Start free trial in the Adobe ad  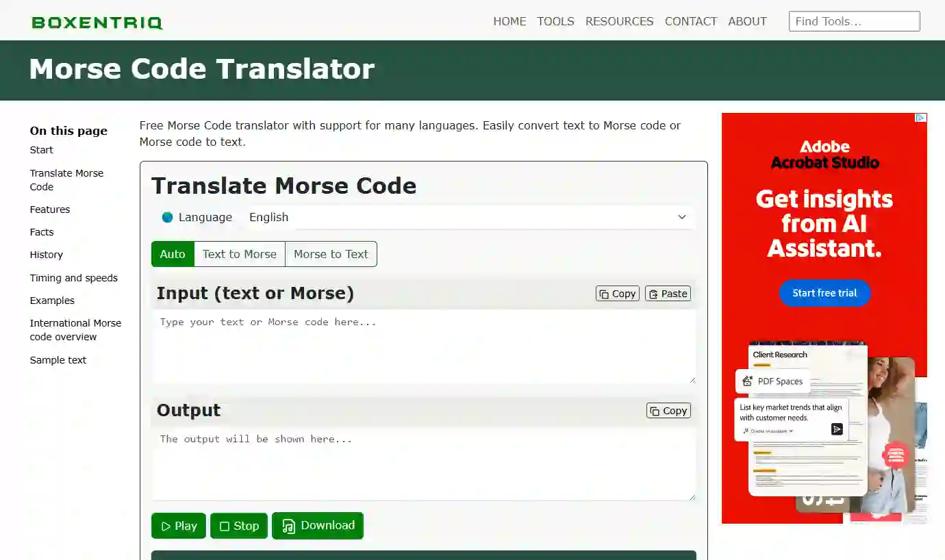coord(824,292)
